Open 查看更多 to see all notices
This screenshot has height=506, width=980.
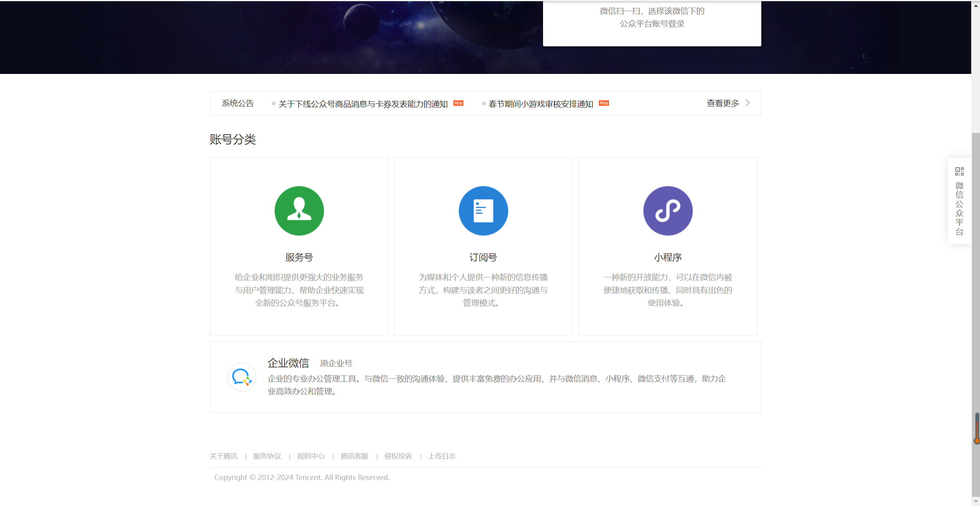point(722,103)
